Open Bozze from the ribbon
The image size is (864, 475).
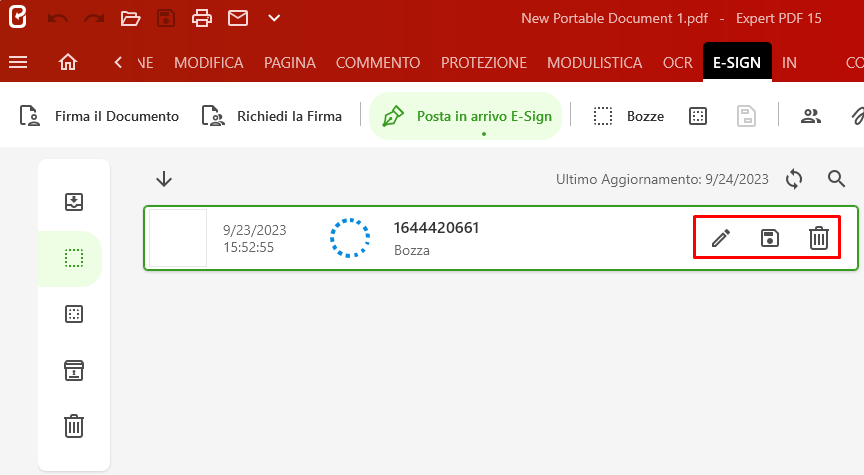tap(628, 116)
